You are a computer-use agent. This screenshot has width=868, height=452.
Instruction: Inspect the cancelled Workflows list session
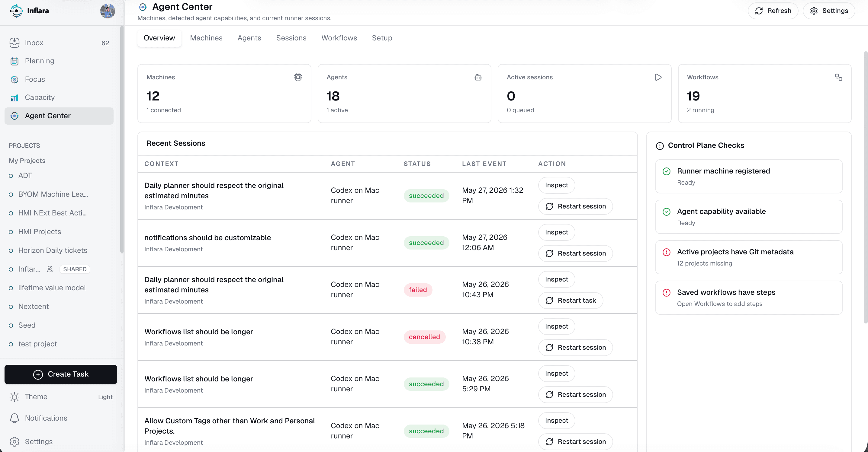556,326
